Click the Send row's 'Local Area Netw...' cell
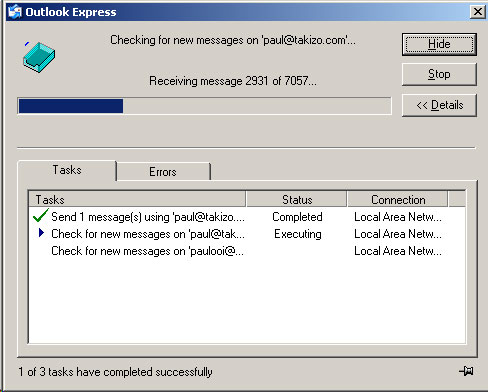The height and width of the screenshot is (392, 488). (x=398, y=217)
